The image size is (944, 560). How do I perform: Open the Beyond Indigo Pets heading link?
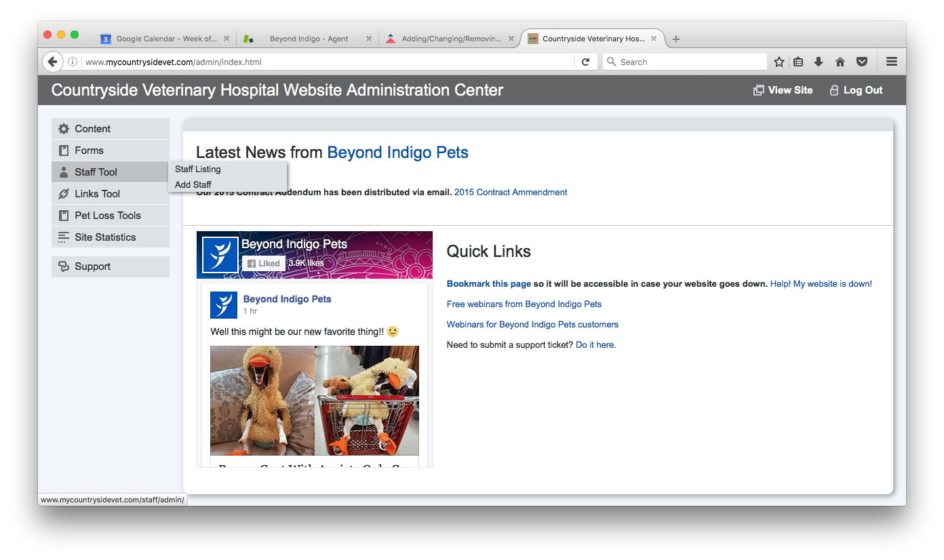[397, 153]
